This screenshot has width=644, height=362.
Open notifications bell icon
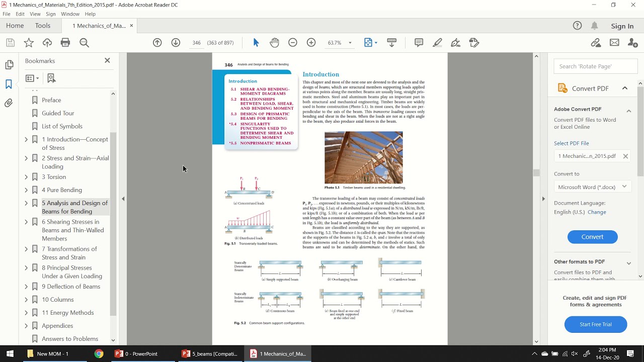595,26
